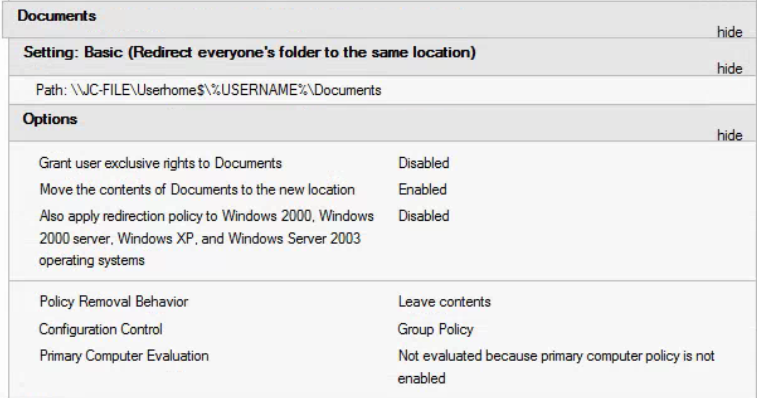This screenshot has height=398, width=757.
Task: Select Configuration Control label
Action: click(100, 329)
